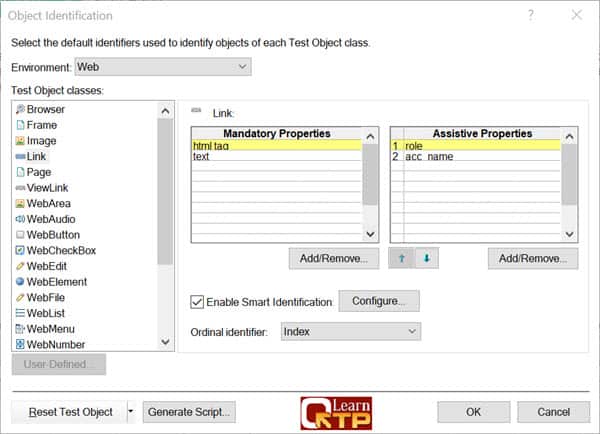Click the Image class icon

[20, 141]
